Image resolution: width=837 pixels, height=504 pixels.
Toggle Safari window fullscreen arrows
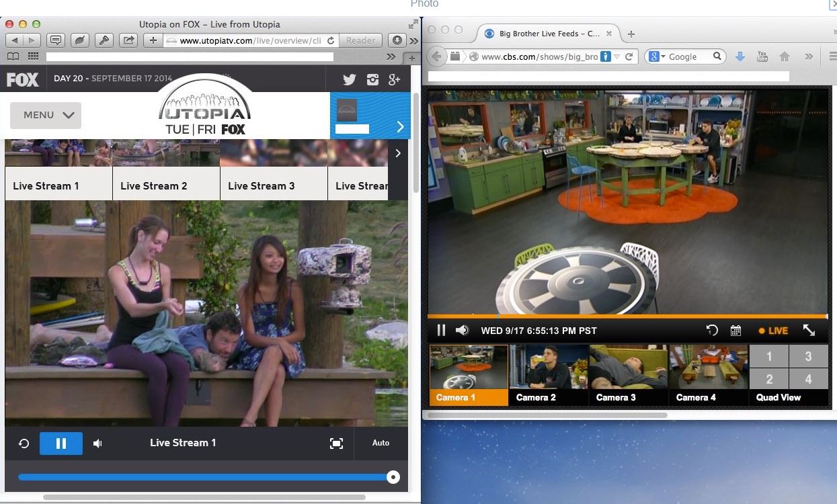tap(413, 24)
